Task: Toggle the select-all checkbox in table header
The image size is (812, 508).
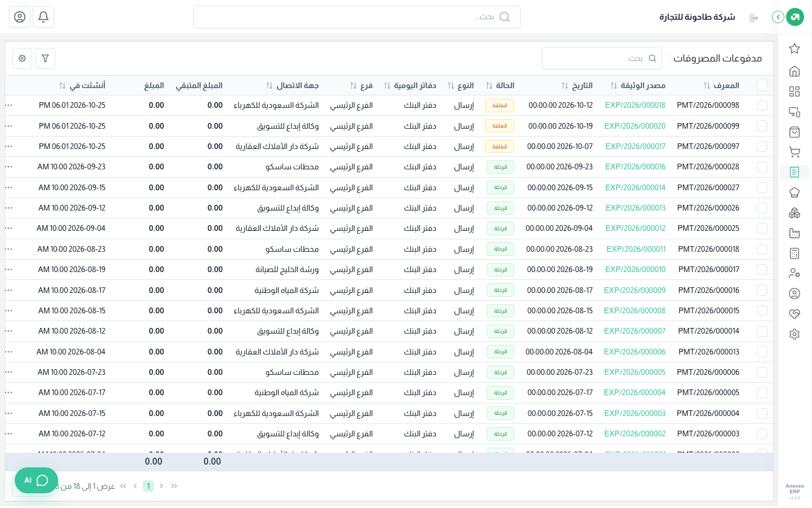Action: 762,85
